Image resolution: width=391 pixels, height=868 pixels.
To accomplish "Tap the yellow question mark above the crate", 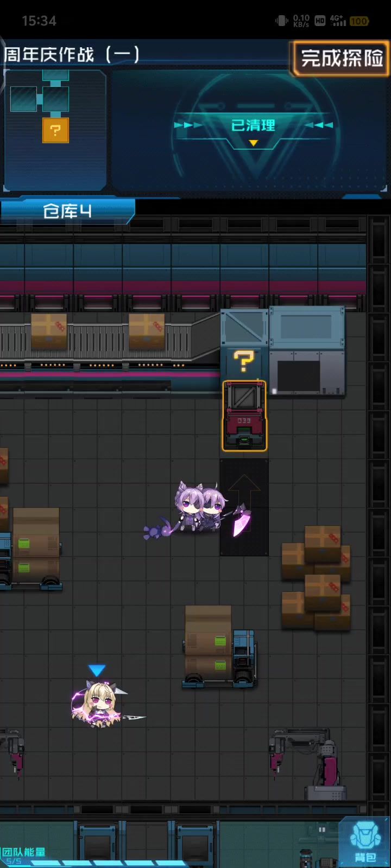I will pyautogui.click(x=243, y=361).
